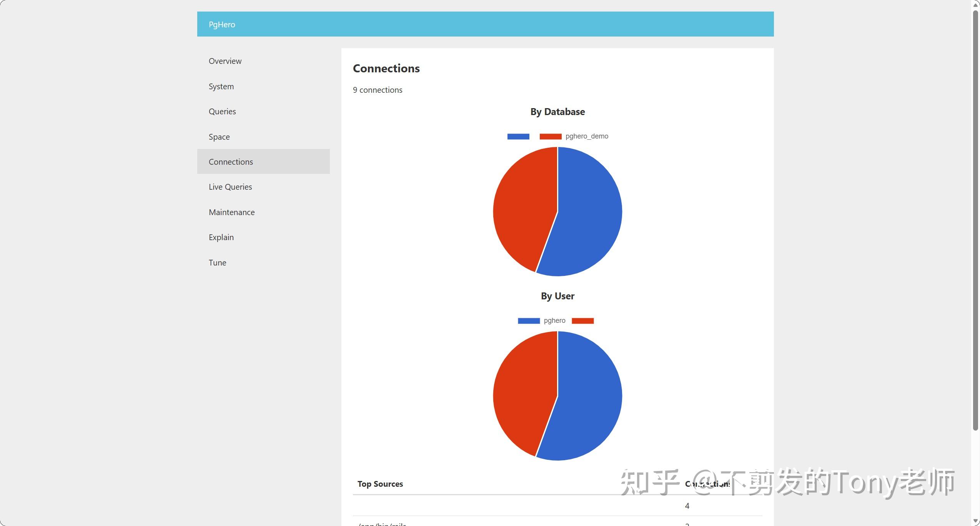Click the Connections page heading
Image resolution: width=980 pixels, height=526 pixels.
tap(386, 68)
